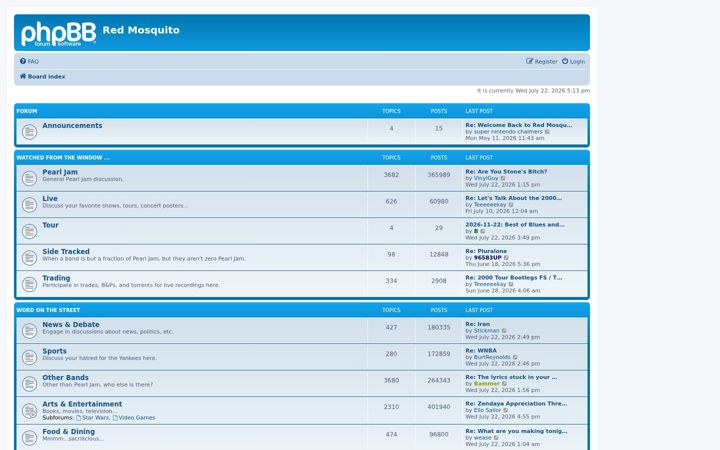Open last post 'Re: Zendaya Appreciation Thre...'
Screen dimensions: 720x450
coord(516,404)
